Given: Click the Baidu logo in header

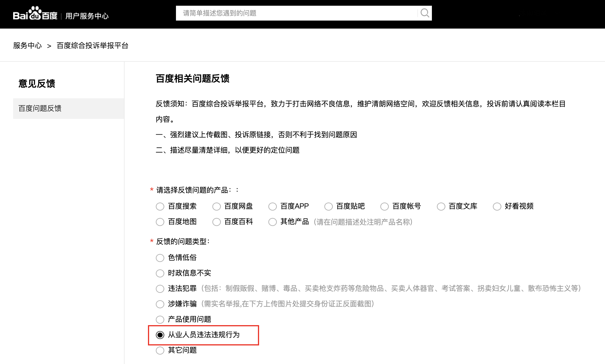Looking at the screenshot, I should [35, 13].
